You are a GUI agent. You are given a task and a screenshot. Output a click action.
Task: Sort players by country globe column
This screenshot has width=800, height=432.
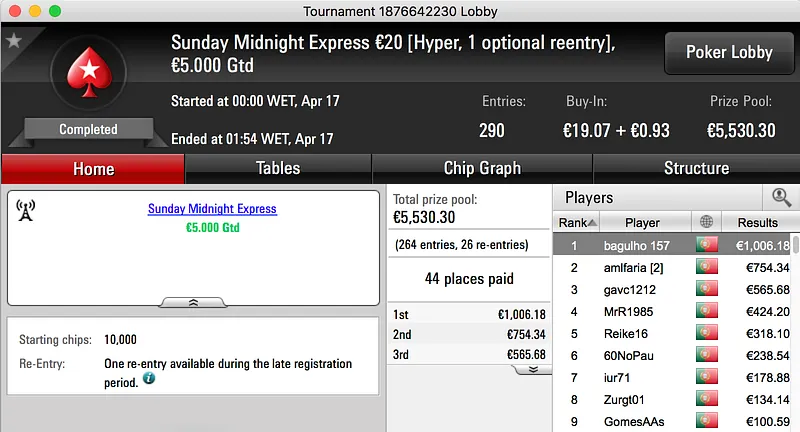point(706,222)
